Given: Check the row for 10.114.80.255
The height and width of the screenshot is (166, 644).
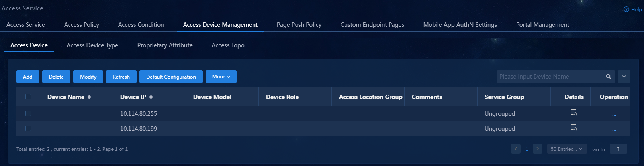Looking at the screenshot, I should (28, 113).
